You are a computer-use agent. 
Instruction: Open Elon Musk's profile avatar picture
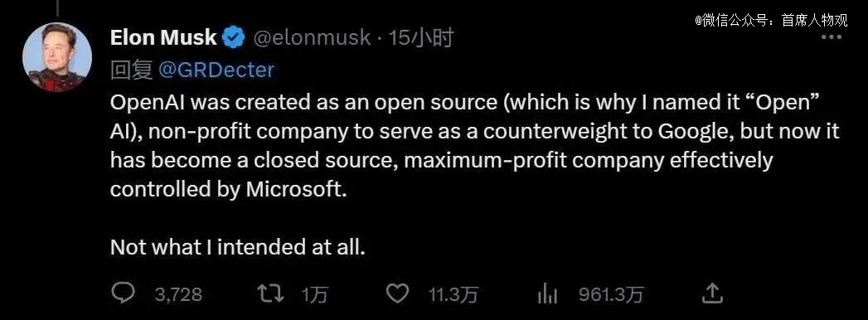(x=57, y=57)
